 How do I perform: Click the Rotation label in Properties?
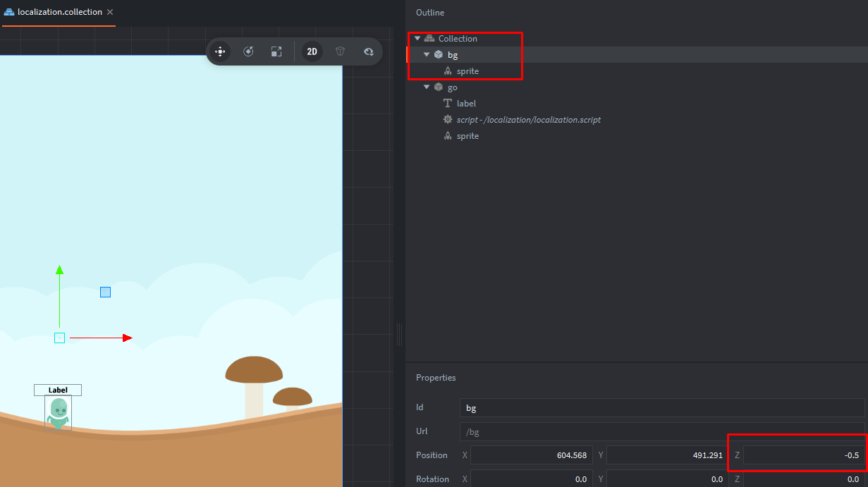432,479
